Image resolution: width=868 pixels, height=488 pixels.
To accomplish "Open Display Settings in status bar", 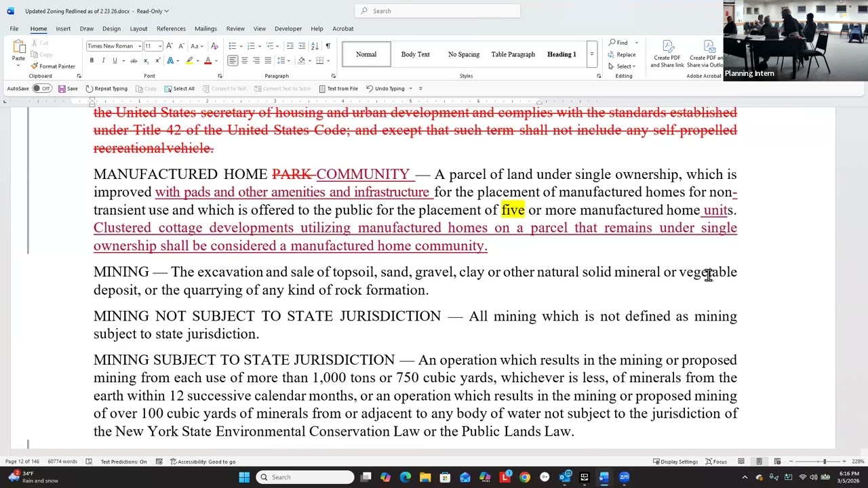I will click(675, 462).
